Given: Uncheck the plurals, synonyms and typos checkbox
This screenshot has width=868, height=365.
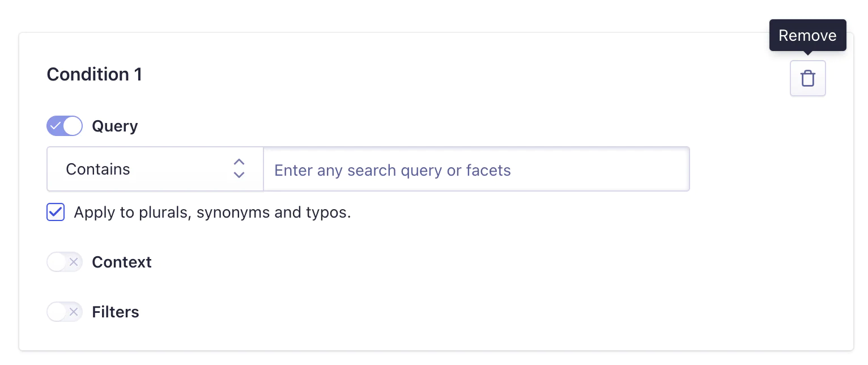Looking at the screenshot, I should 56,212.
